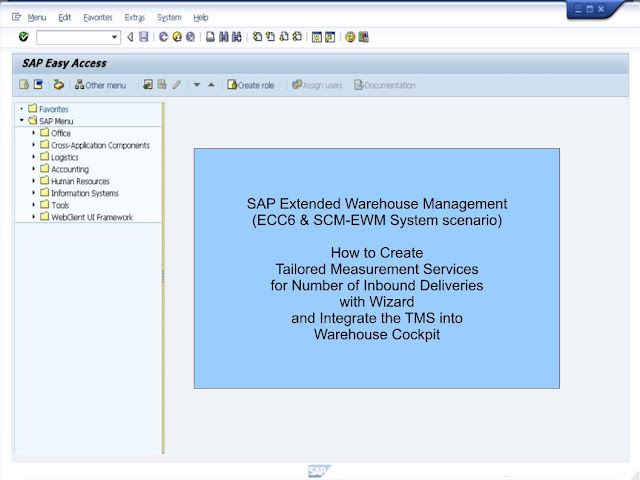Click the green Enter checkmark icon

[24, 37]
